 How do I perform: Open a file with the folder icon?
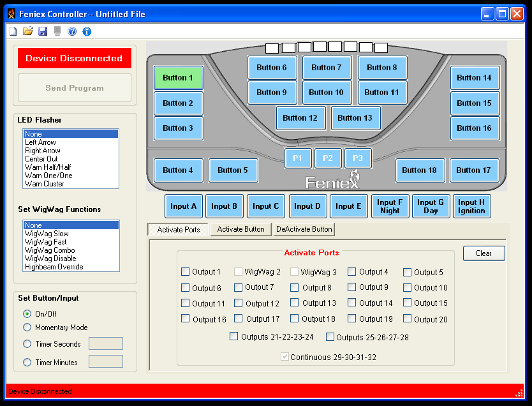(x=28, y=31)
